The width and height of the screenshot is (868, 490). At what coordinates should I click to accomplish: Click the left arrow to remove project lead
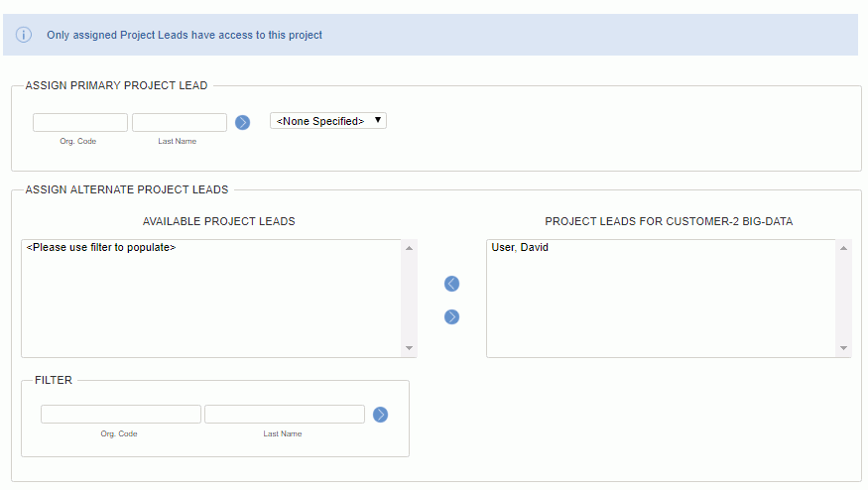coord(451,284)
